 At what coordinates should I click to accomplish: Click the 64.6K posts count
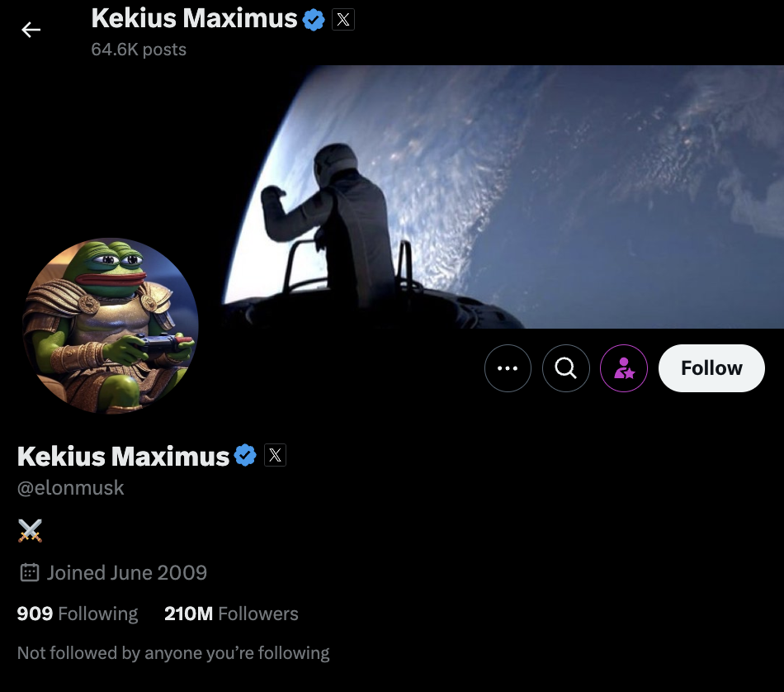[139, 50]
